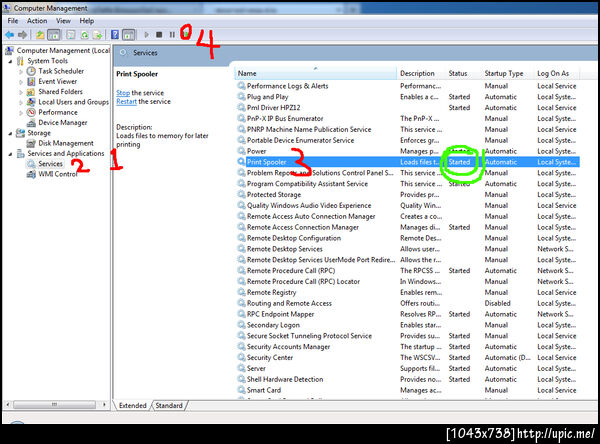Select Services under Services and Applications

pos(50,164)
